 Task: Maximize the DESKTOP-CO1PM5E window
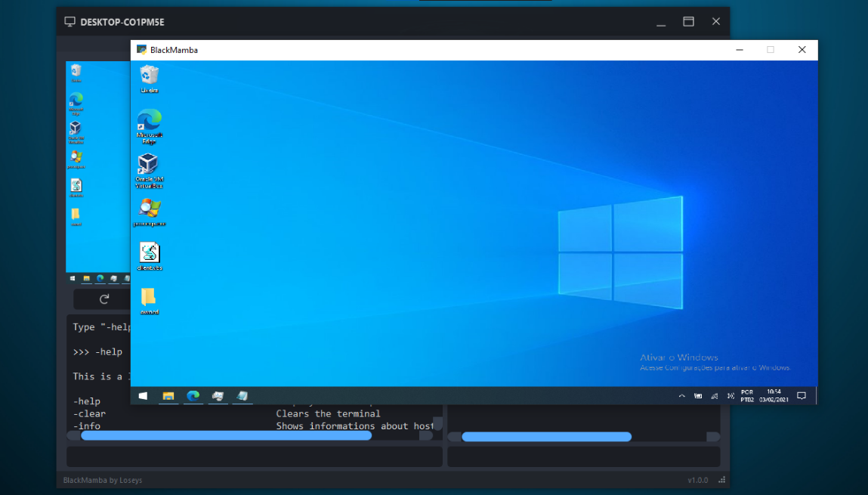click(x=689, y=22)
